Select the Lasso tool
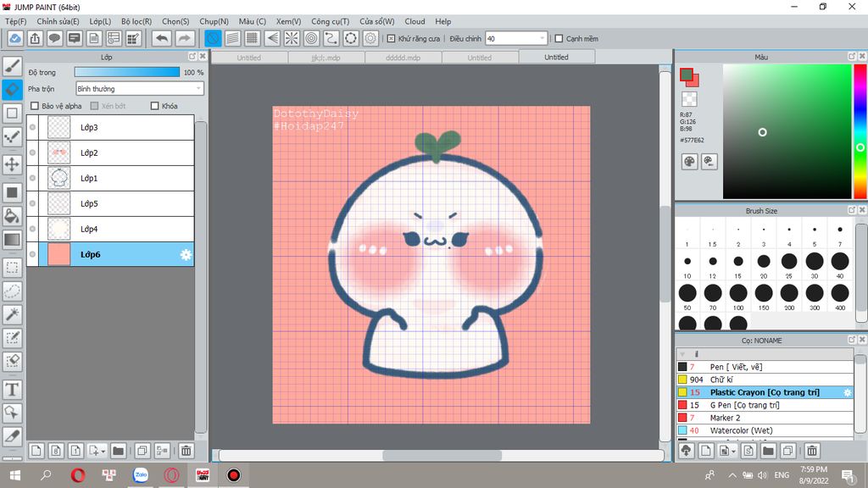This screenshot has width=868, height=488. pyautogui.click(x=12, y=291)
